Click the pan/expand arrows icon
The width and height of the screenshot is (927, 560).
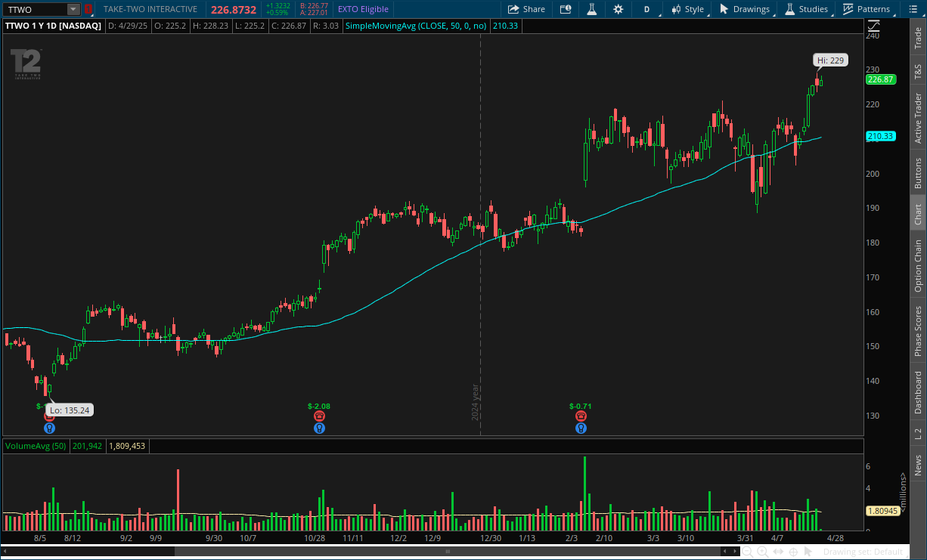point(777,552)
